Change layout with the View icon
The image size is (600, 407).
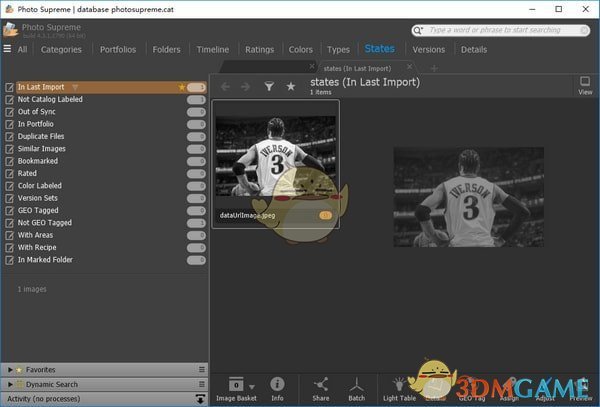pos(585,86)
